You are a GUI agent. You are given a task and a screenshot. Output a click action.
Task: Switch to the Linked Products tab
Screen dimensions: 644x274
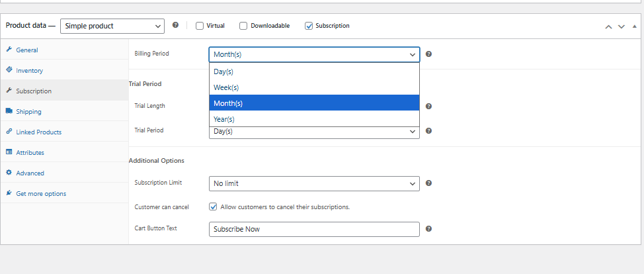[38, 132]
